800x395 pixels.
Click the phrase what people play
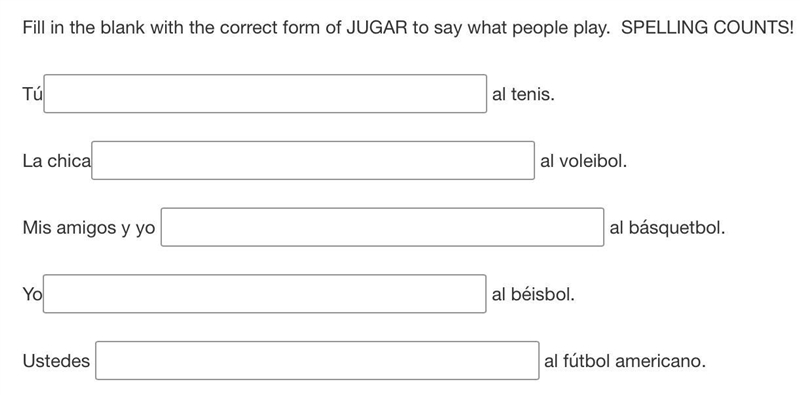(x=539, y=28)
